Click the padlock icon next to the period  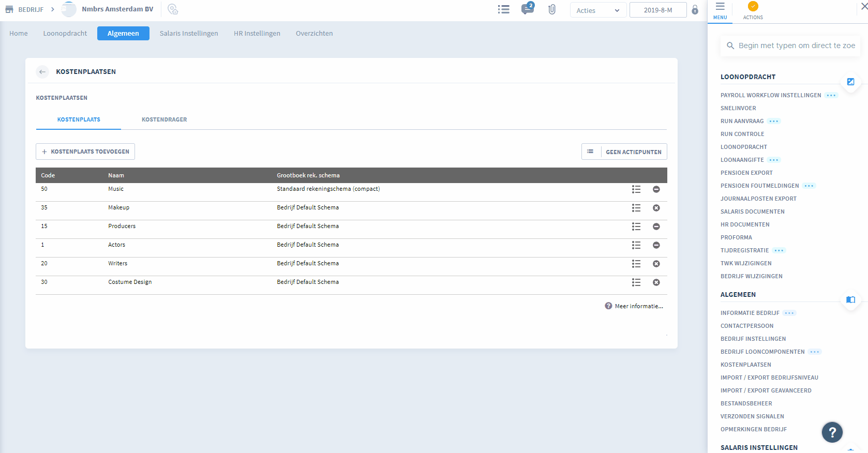[695, 9]
